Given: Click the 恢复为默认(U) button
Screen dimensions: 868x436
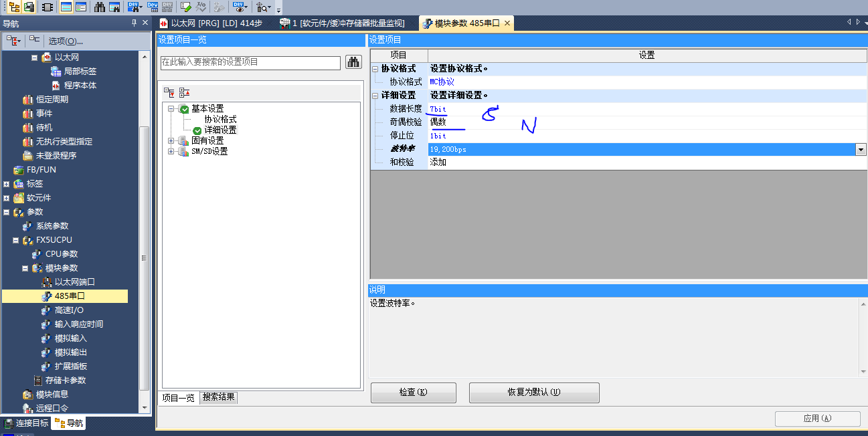Looking at the screenshot, I should click(x=533, y=393).
